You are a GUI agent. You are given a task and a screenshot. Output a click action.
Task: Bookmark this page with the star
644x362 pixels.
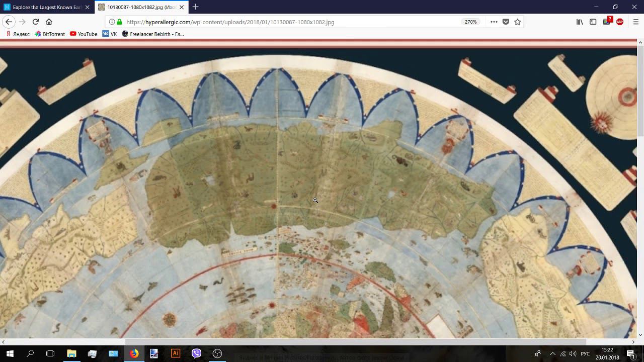tap(517, 22)
